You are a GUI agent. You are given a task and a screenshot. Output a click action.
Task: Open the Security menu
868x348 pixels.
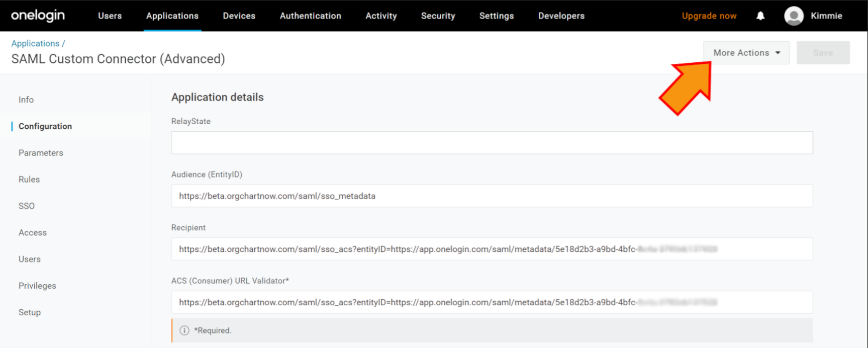[438, 16]
